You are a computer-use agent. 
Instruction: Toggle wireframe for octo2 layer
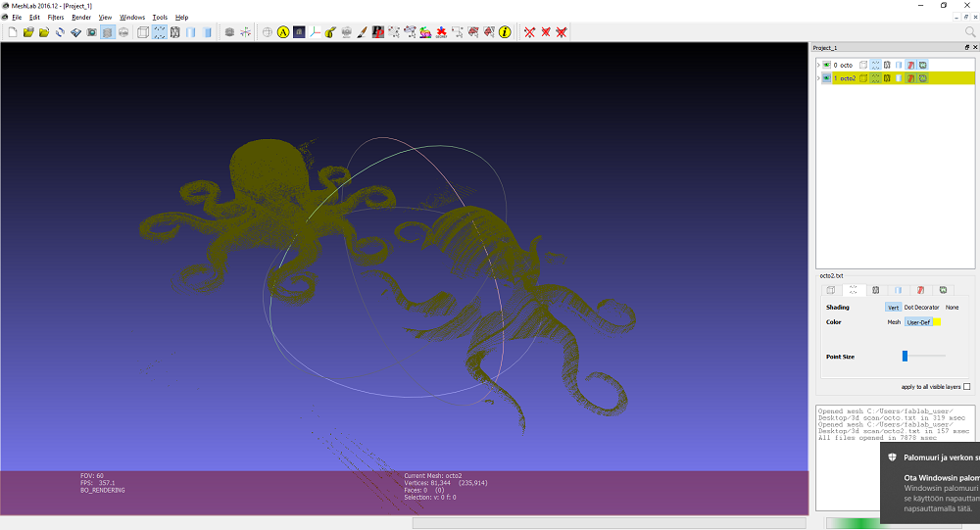[x=887, y=78]
